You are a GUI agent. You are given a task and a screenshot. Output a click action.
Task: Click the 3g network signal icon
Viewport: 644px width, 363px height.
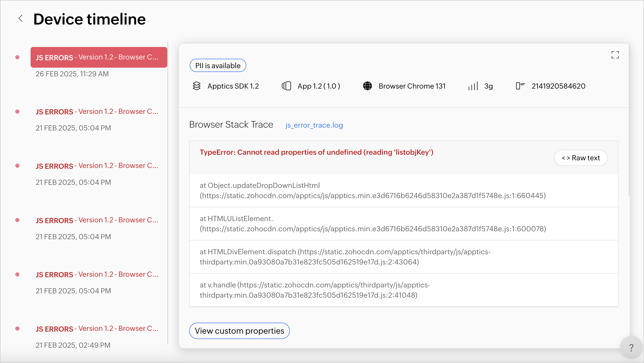[473, 86]
